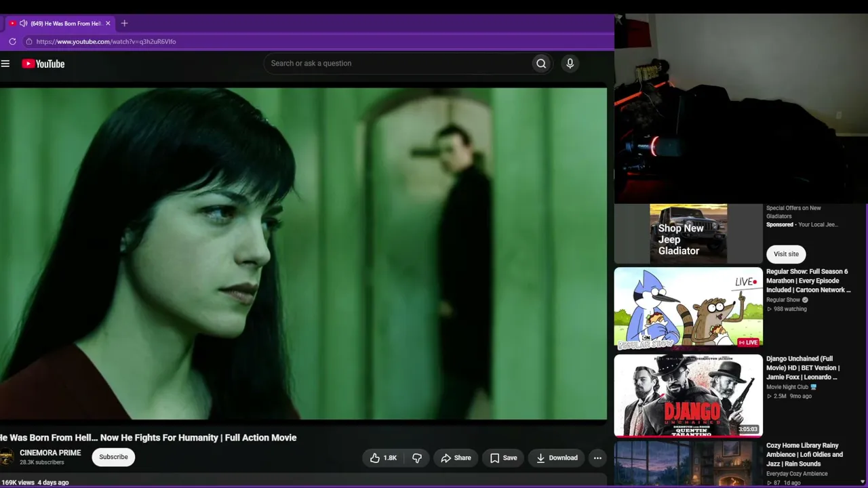Click the '169K views 4 days ago' description text
Viewport: 868px width, 488px height.
coord(35,483)
